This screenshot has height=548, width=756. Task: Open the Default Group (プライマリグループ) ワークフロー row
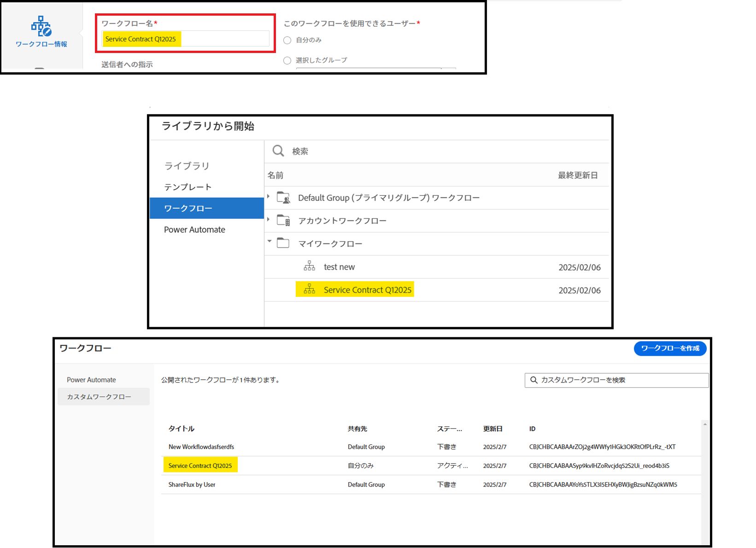[437, 198]
